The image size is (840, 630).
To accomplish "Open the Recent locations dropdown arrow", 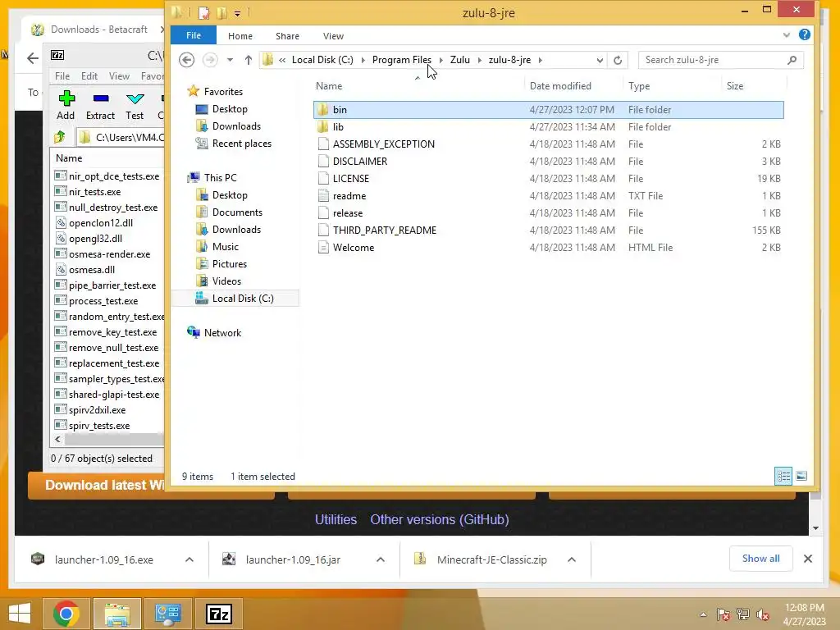I will (x=230, y=60).
